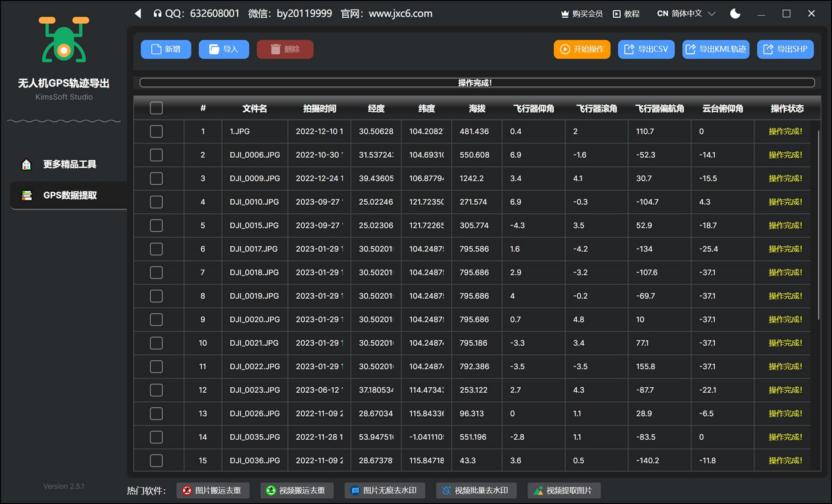Tick the select-all checkbox in table header
The image size is (832, 504).
coord(156,108)
